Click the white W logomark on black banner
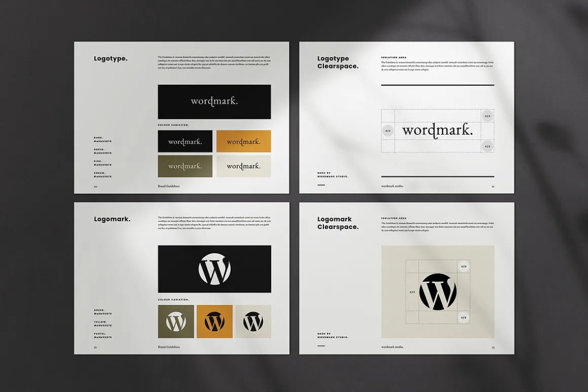The width and height of the screenshot is (588, 392). pos(214,269)
